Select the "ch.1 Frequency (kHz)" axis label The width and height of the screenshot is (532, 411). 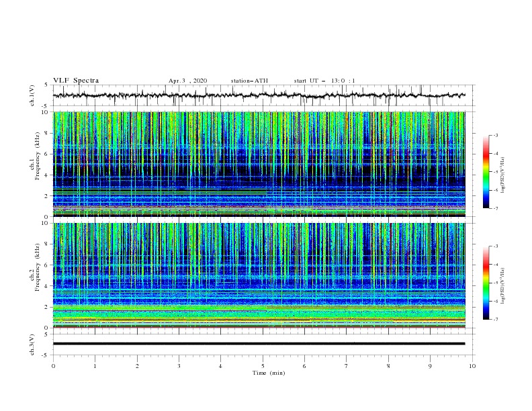tap(35, 156)
